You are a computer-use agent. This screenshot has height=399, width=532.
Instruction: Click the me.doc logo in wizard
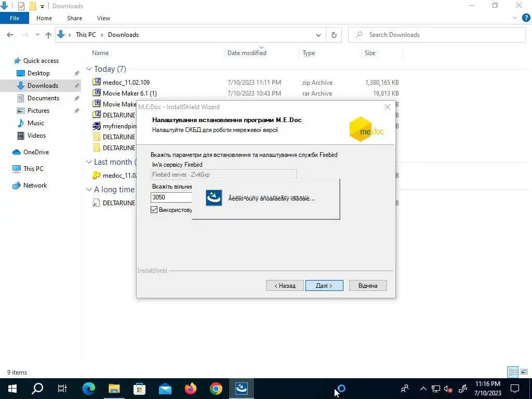(367, 129)
